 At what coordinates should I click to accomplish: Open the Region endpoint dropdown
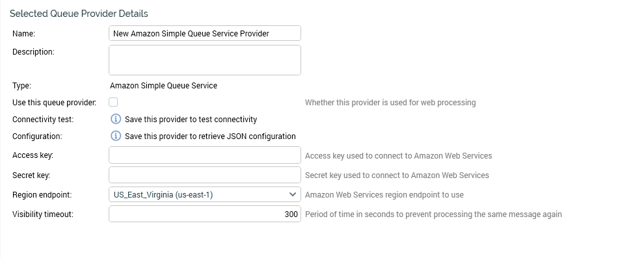pos(204,194)
